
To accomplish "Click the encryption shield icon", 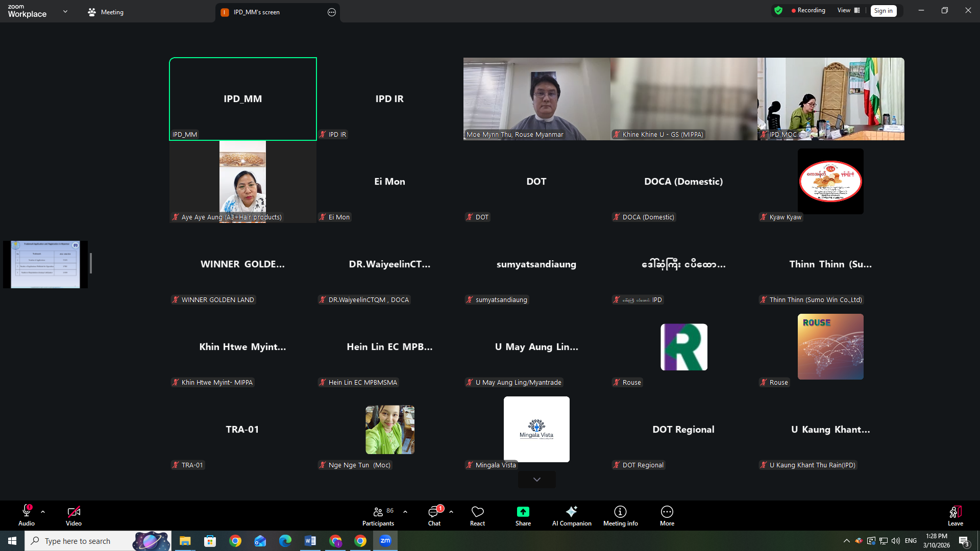I will coord(778,10).
